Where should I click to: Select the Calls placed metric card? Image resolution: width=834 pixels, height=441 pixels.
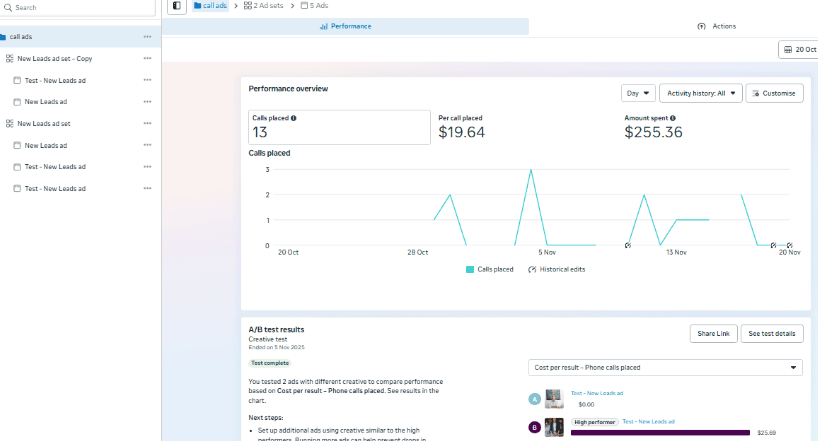tap(339, 127)
